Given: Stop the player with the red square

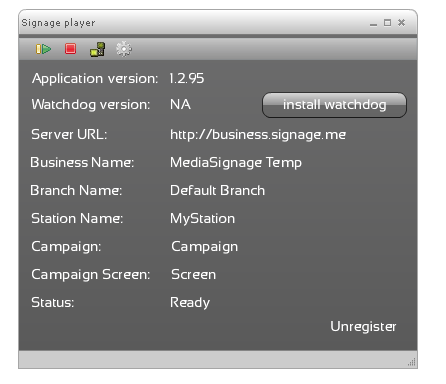Looking at the screenshot, I should tap(70, 49).
